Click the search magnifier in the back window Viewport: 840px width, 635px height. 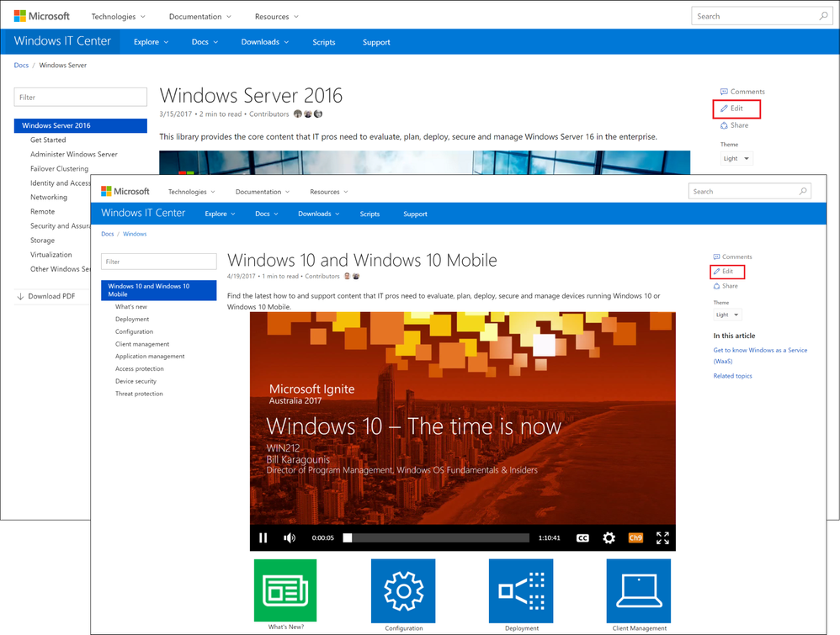[x=823, y=16]
